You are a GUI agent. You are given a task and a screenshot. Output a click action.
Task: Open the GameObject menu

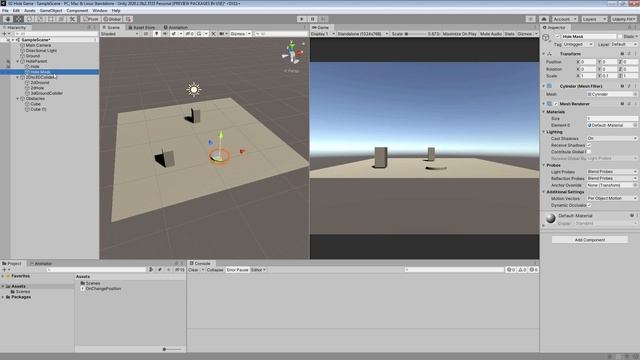pyautogui.click(x=51, y=11)
